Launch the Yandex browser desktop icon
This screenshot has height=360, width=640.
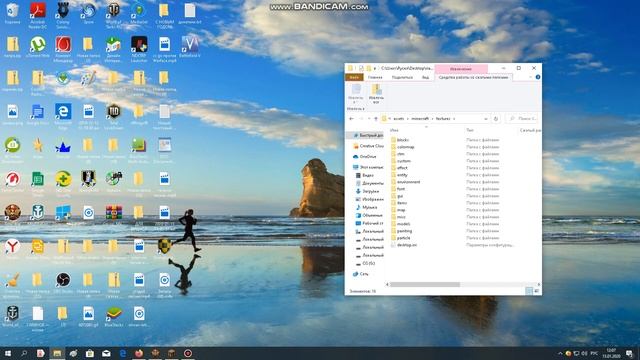pos(13,248)
